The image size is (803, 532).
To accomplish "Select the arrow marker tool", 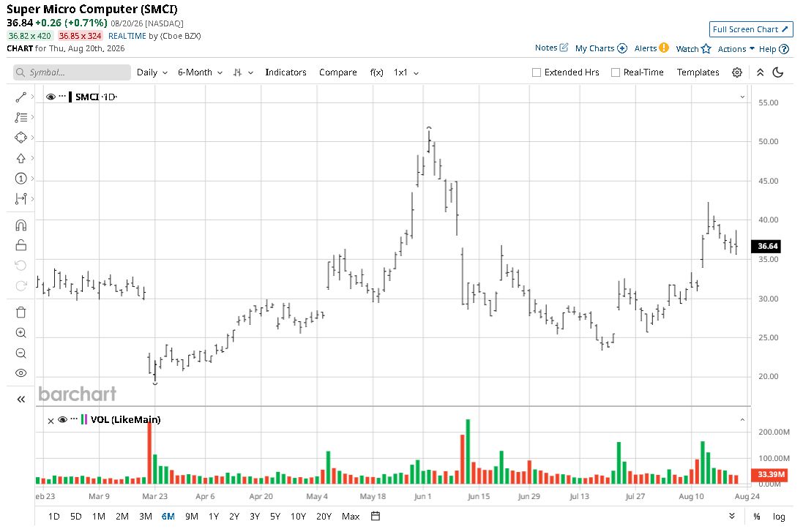I will [x=21, y=158].
